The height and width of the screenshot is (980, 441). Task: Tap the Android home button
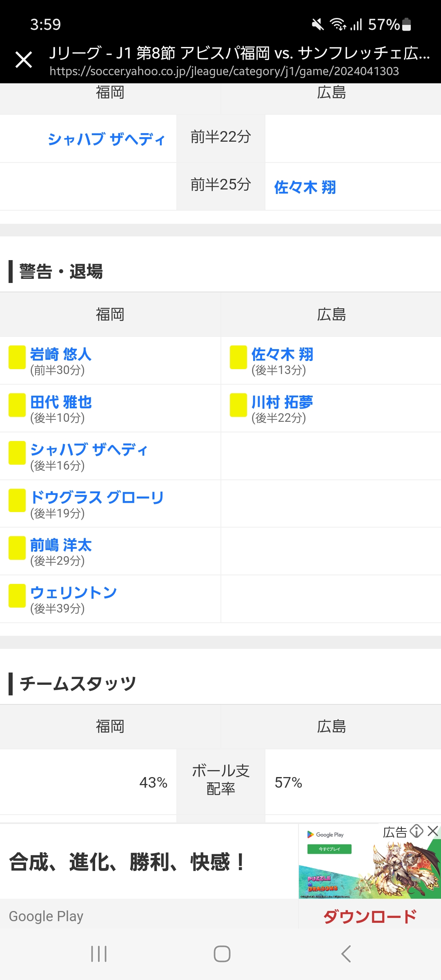(222, 954)
